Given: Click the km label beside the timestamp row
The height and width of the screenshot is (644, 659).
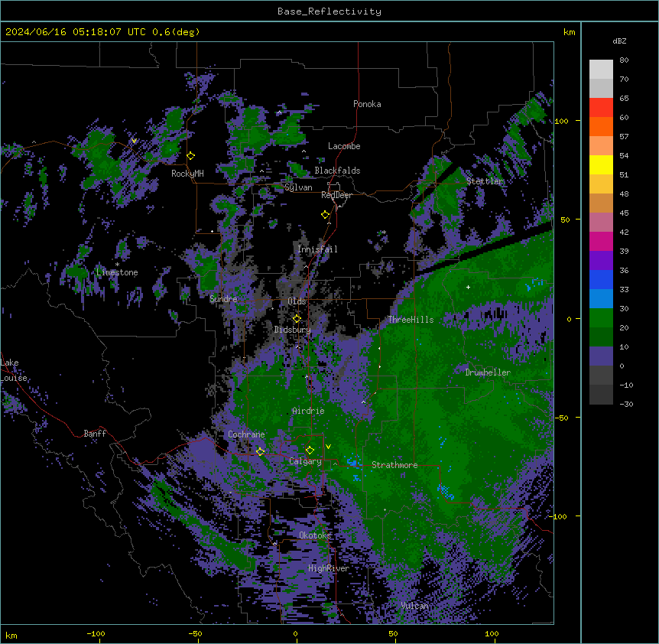Looking at the screenshot, I should coord(570,32).
